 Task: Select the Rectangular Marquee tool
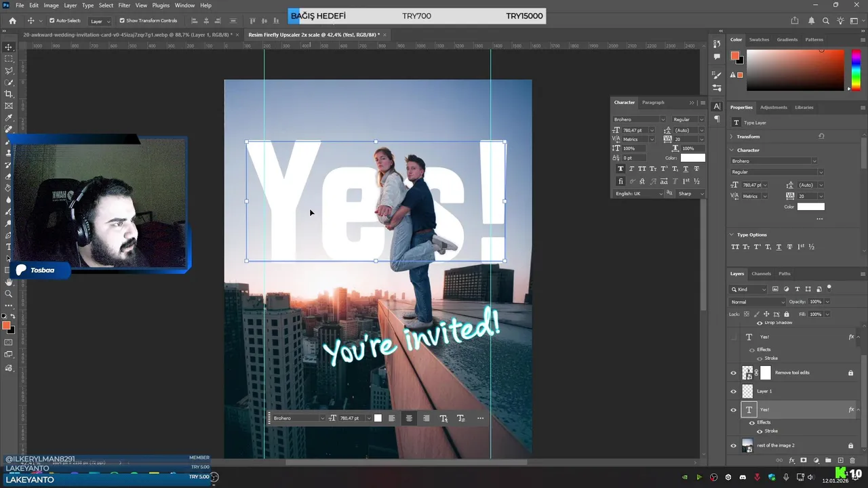tap(9, 59)
